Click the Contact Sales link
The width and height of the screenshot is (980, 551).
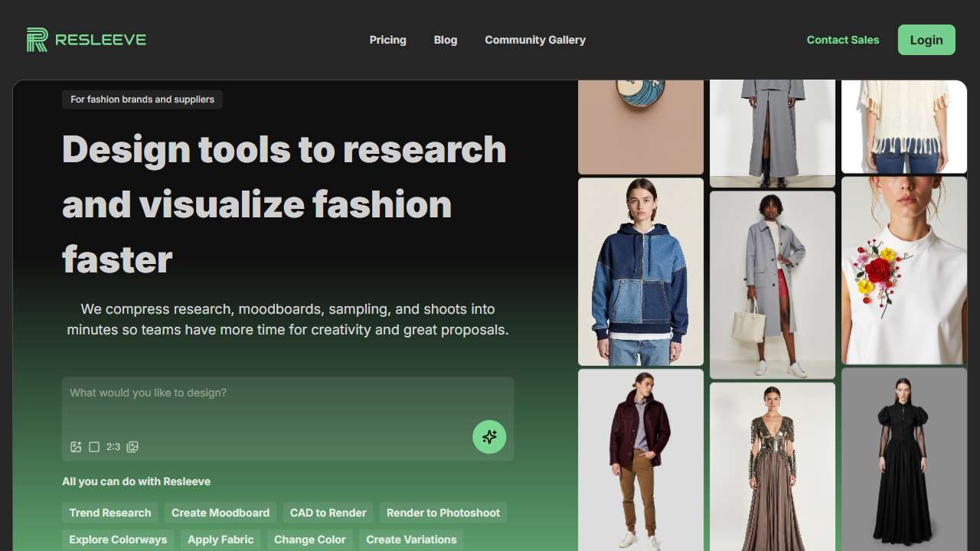842,40
